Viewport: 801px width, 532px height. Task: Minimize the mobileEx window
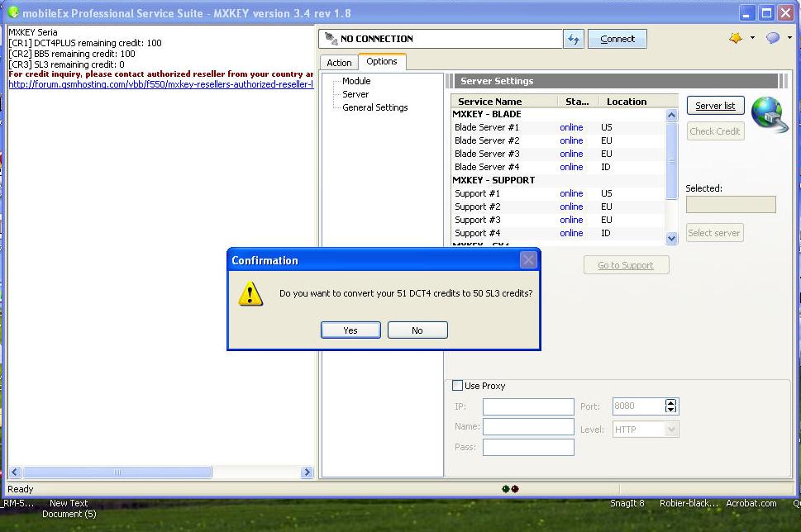[x=746, y=12]
